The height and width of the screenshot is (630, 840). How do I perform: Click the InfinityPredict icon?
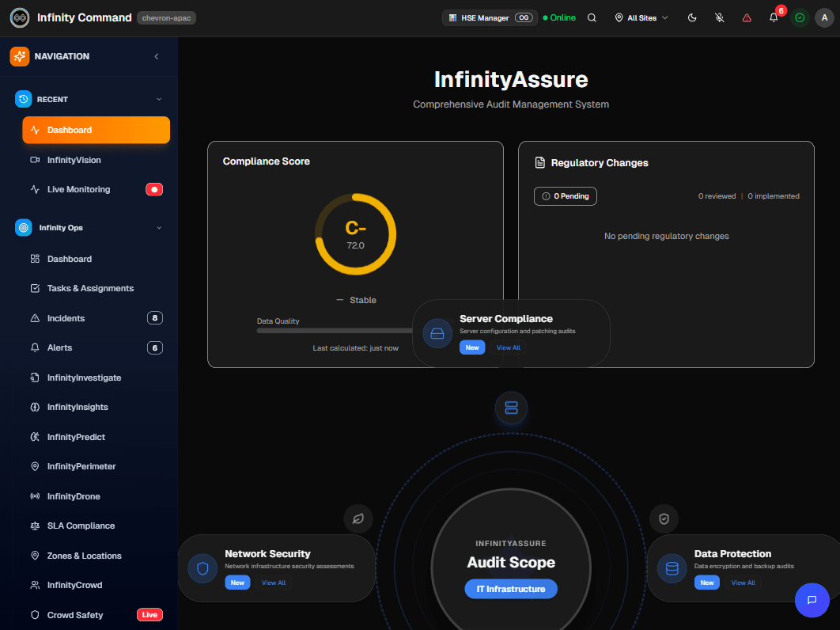35,437
